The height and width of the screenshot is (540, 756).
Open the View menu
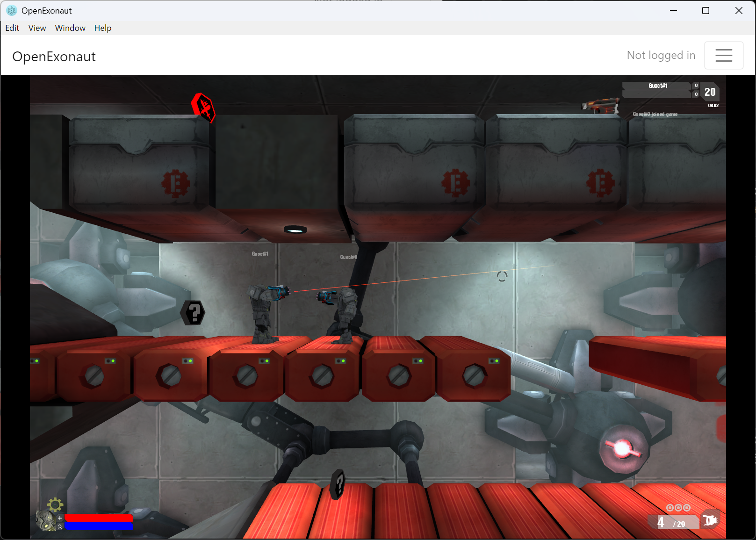click(x=37, y=28)
